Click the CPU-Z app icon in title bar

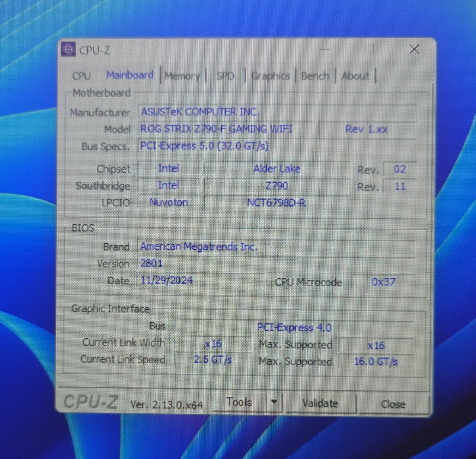[68, 49]
